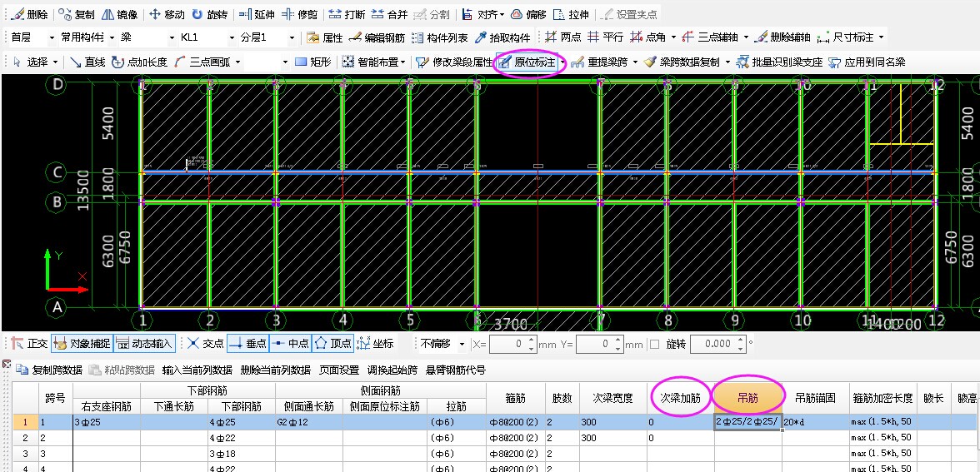
Task: Choose the 平行 parallel axis tool
Action: (606, 37)
